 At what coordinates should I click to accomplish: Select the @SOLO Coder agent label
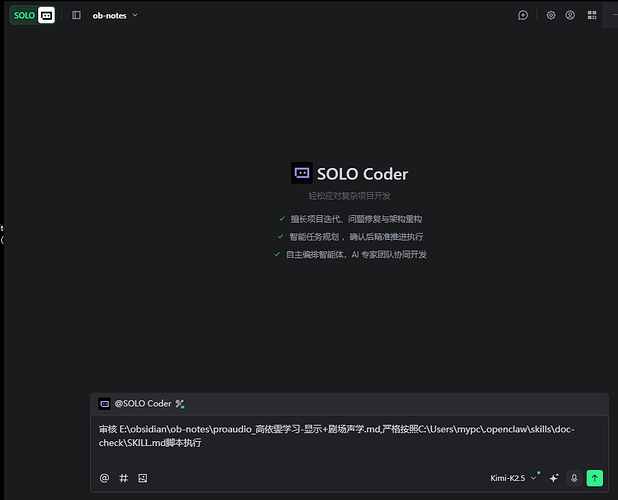(x=143, y=403)
